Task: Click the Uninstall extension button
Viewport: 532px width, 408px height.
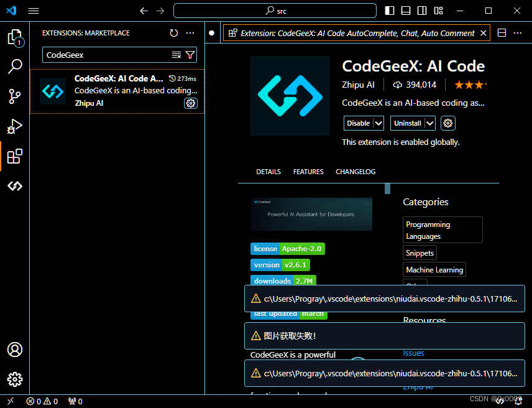Action: pos(408,123)
